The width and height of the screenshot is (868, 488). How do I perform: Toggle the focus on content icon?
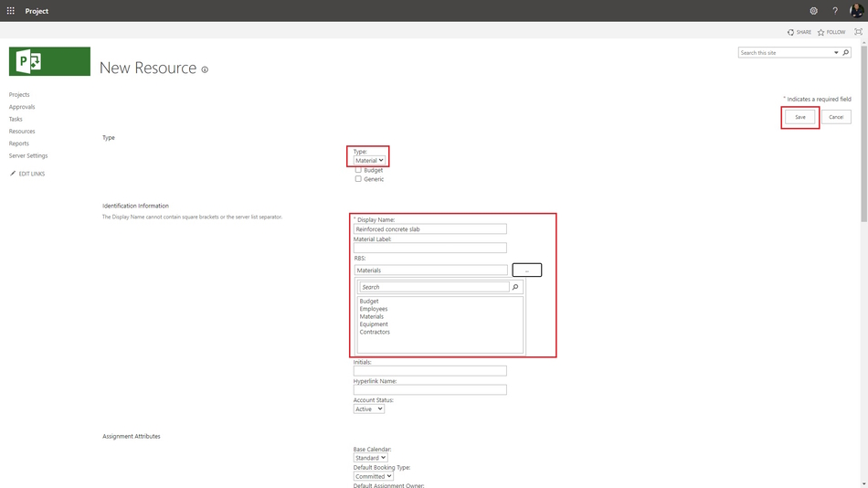[x=858, y=32]
